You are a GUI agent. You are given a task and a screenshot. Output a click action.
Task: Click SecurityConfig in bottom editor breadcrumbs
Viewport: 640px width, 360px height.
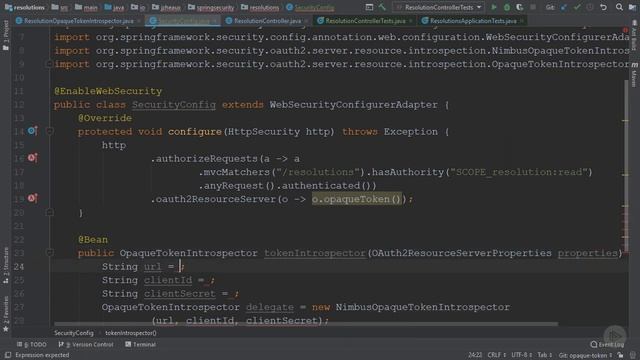(x=74, y=333)
